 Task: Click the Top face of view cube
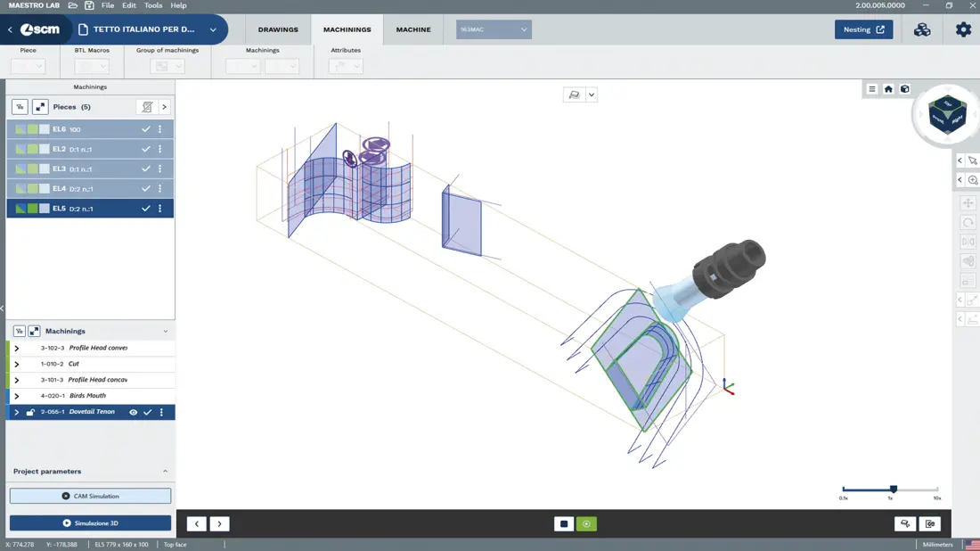click(x=948, y=103)
